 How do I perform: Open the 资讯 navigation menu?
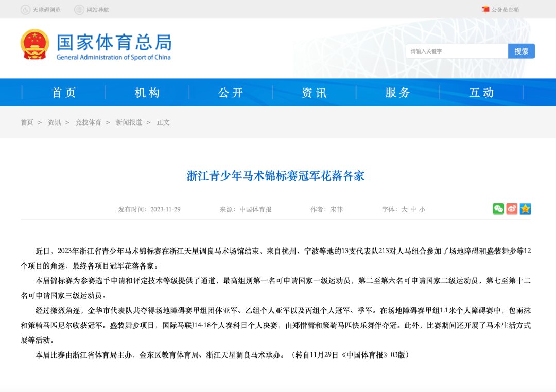(x=314, y=93)
